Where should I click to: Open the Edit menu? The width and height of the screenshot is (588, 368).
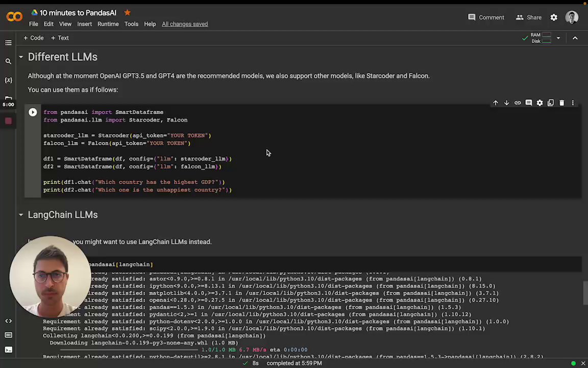pos(48,24)
